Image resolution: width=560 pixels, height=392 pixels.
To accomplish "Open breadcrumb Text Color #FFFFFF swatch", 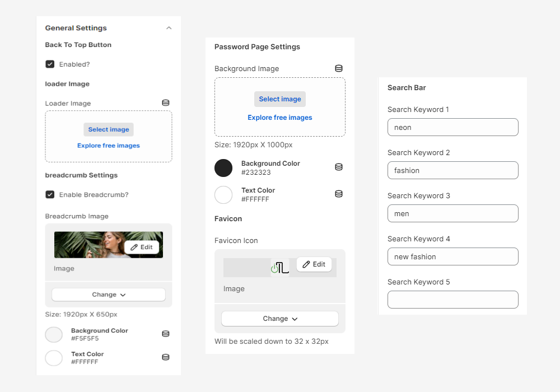I will [x=54, y=358].
